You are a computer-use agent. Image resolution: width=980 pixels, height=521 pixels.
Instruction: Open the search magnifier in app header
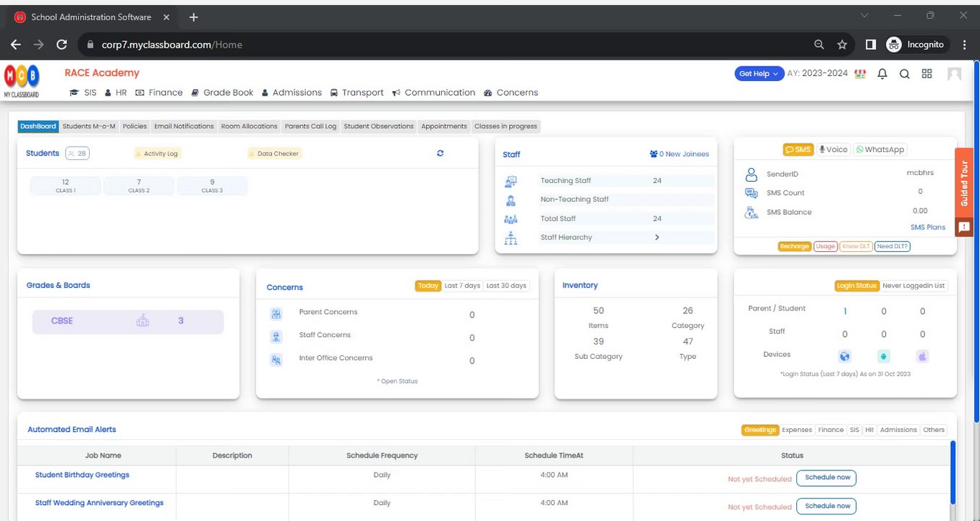pyautogui.click(x=904, y=74)
